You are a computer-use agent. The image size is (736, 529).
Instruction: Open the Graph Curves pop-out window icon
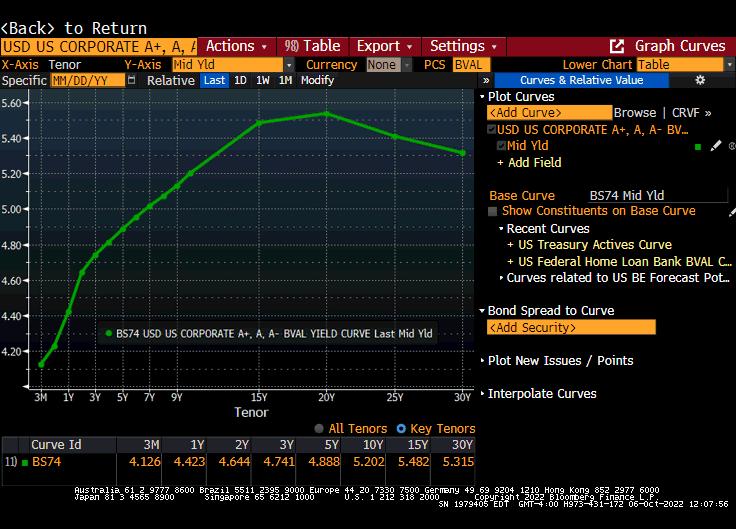click(617, 46)
